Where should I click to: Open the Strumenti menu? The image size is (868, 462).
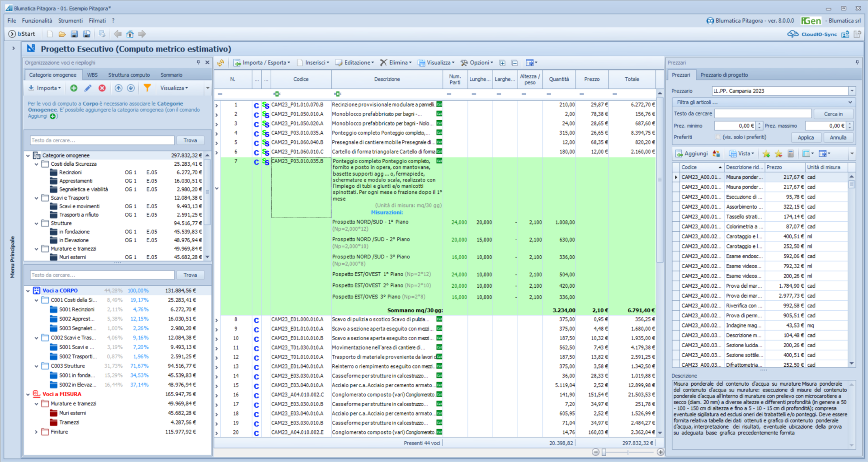[70, 21]
